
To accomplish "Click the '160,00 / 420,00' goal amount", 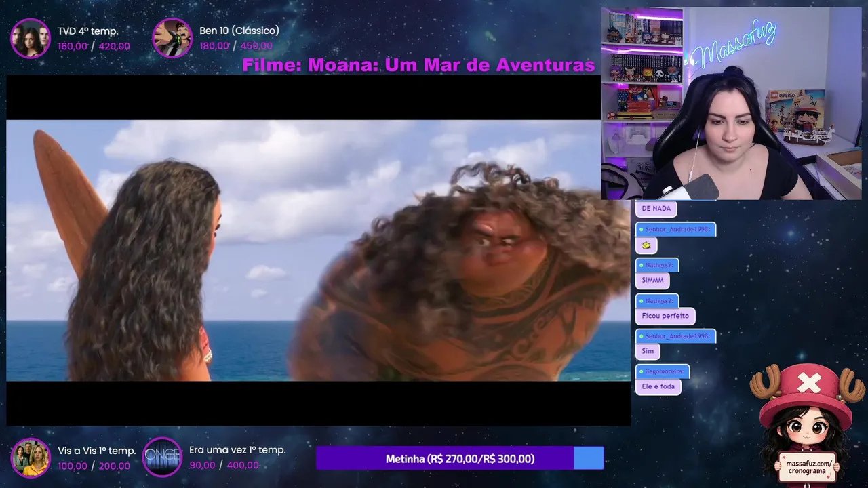I will pos(94,46).
